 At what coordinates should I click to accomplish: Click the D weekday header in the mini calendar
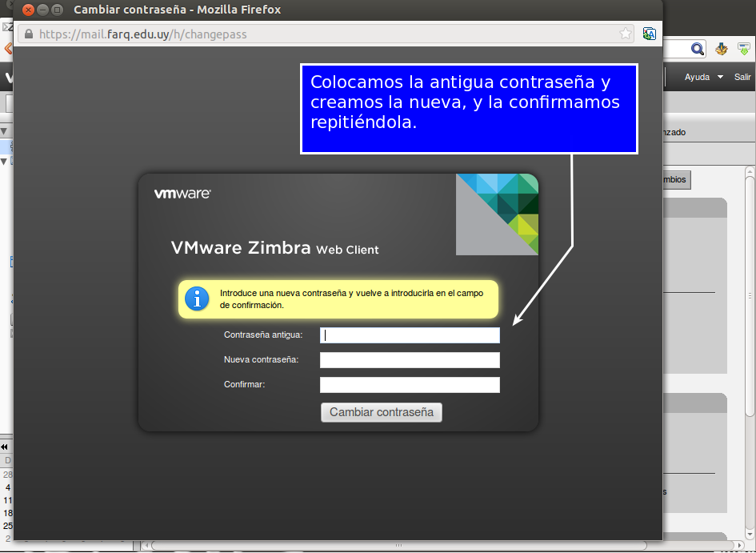click(x=8, y=460)
